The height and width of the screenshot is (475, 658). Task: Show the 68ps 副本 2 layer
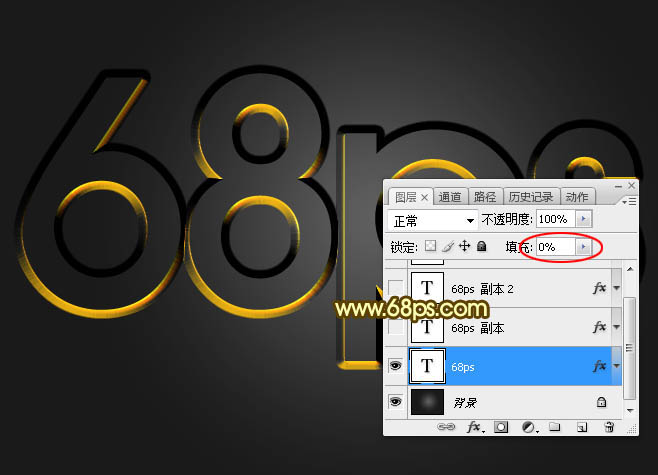tap(395, 288)
